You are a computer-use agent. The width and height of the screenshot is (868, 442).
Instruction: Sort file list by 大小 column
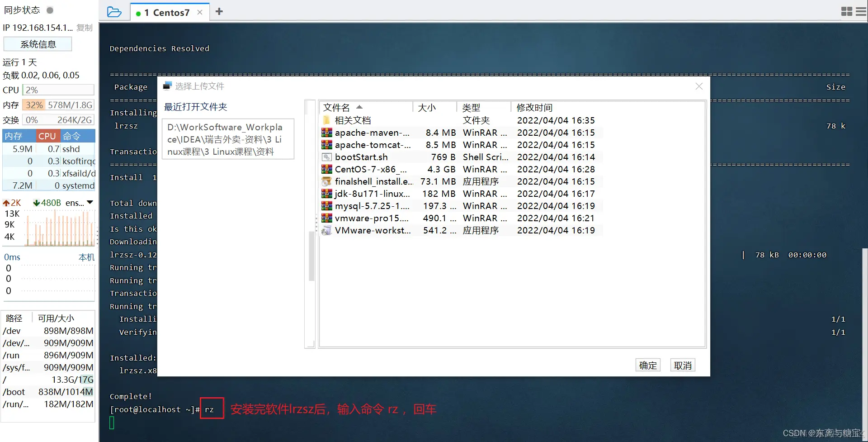coord(435,107)
